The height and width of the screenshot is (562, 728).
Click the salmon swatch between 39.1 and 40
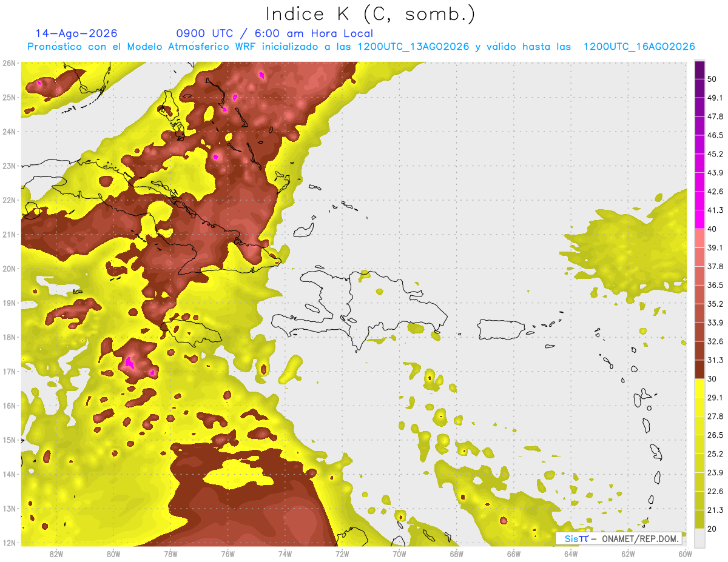point(699,238)
